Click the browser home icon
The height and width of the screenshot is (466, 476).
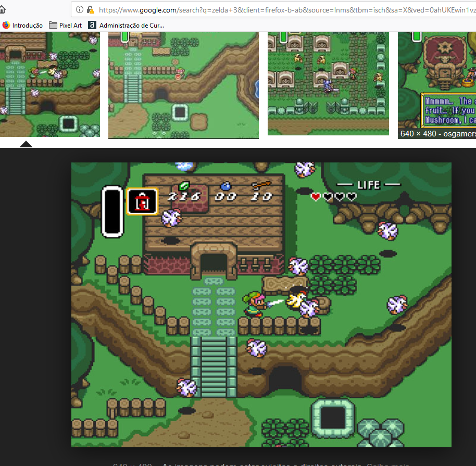(x=3, y=9)
